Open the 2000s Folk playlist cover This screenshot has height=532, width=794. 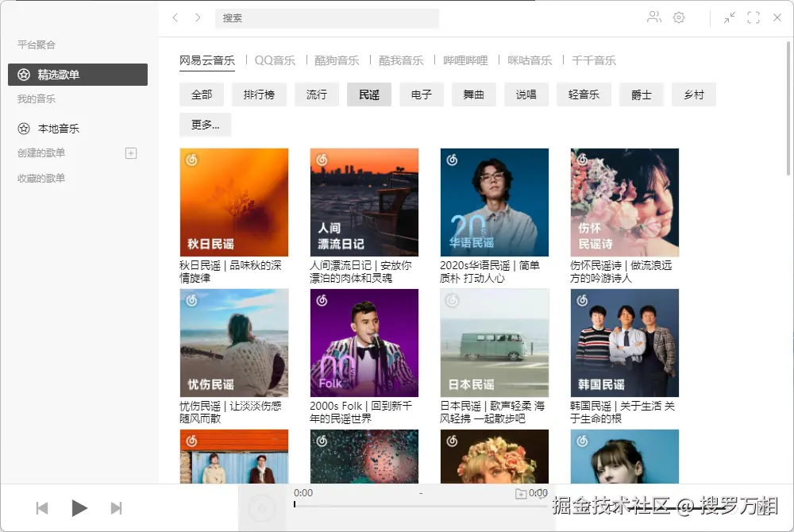click(364, 343)
